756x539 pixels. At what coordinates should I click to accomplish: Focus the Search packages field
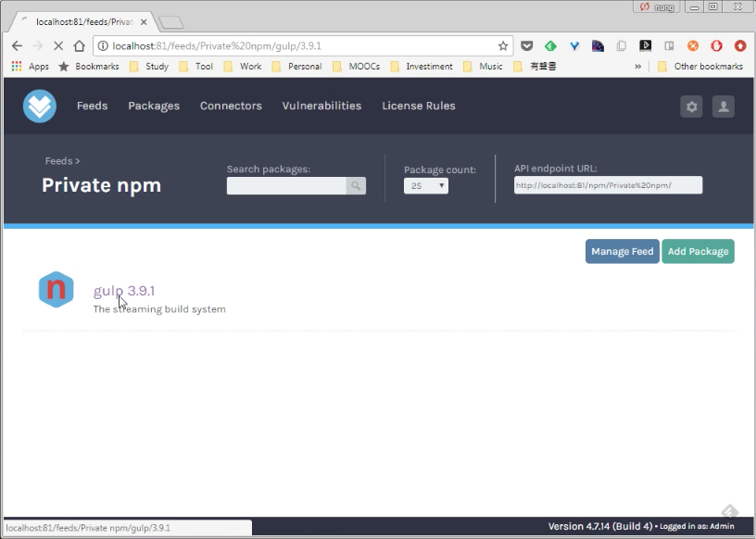(x=286, y=185)
